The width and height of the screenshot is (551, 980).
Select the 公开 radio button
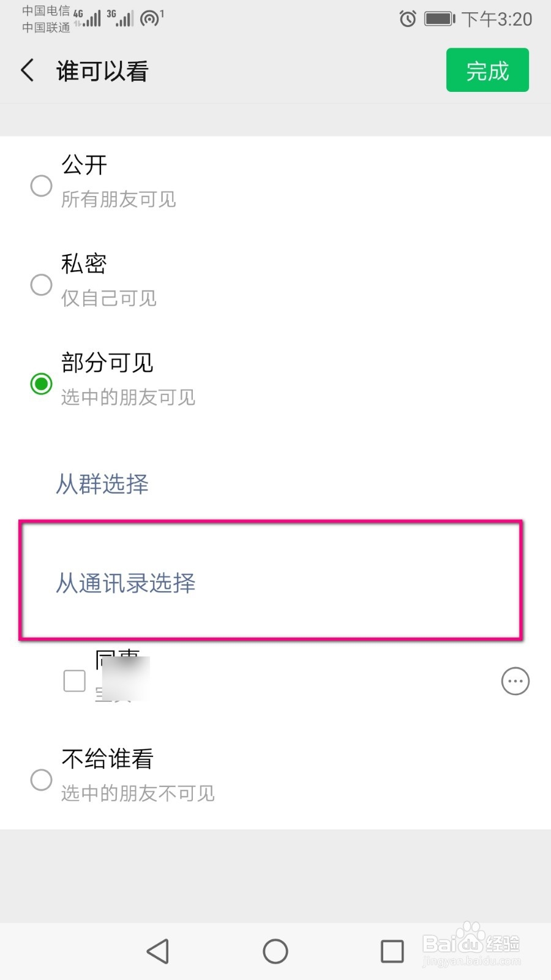click(x=41, y=185)
